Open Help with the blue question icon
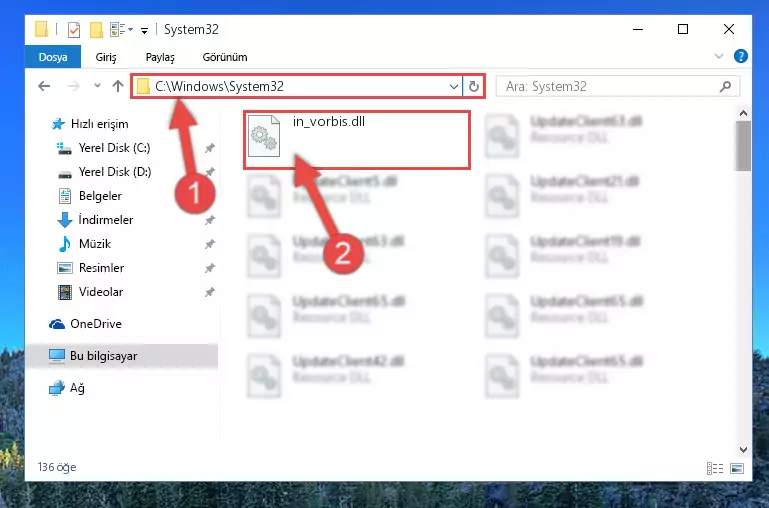The width and height of the screenshot is (769, 508). point(741,56)
